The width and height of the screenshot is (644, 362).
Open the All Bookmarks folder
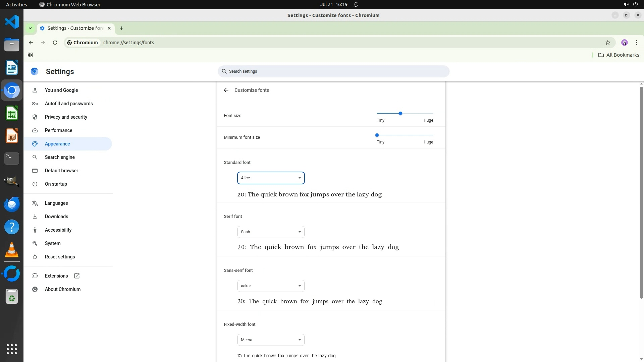point(619,55)
